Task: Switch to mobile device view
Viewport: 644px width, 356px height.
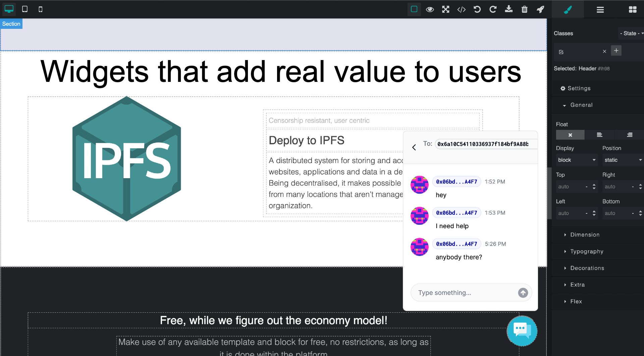Action: 41,9
